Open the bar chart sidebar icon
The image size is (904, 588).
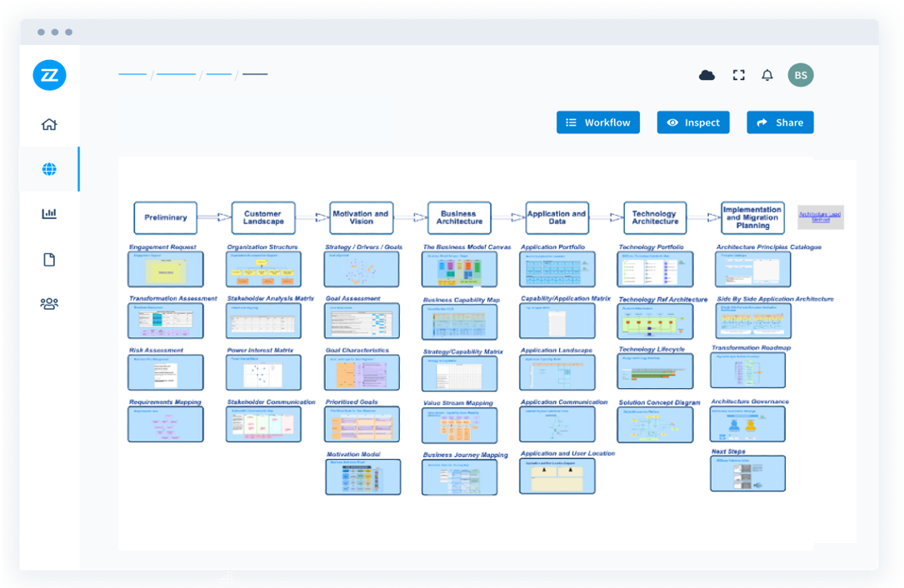[x=49, y=213]
